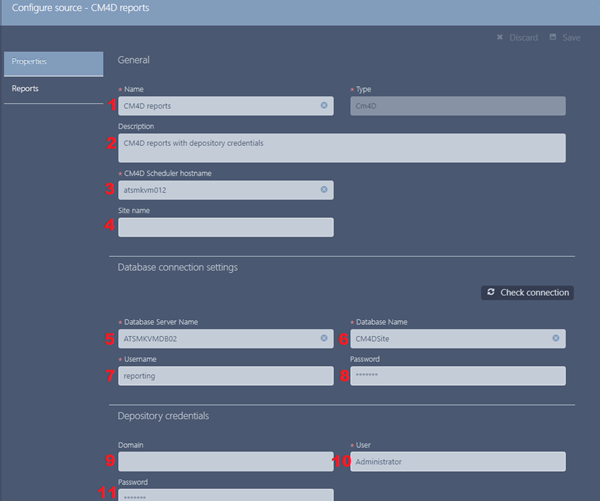Check the database connection

(527, 293)
